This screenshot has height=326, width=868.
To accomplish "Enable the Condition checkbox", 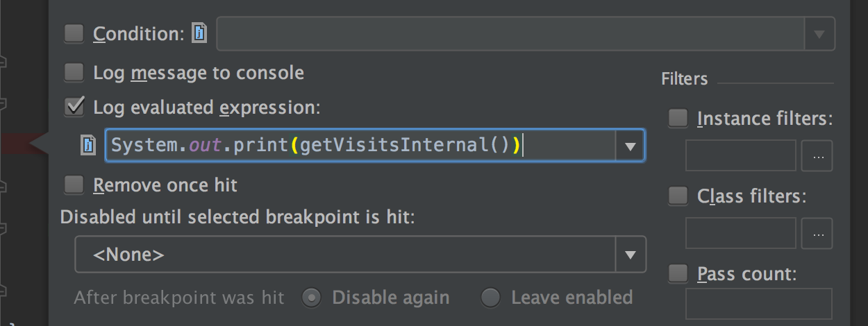I will [74, 33].
